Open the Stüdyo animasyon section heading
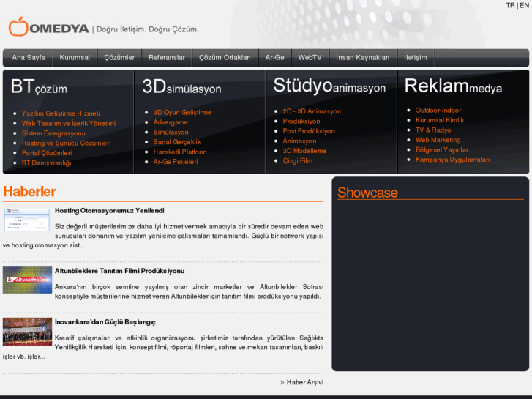Viewport: 532px width, 399px height. [329, 86]
